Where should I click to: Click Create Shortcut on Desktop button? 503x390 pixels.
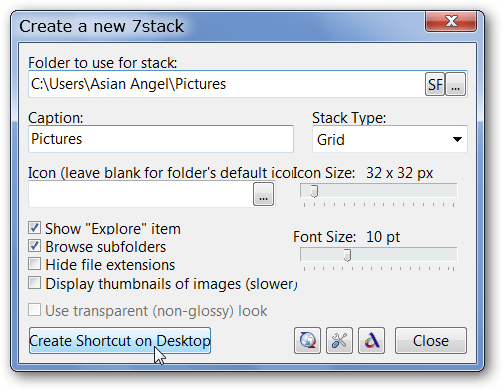[120, 340]
